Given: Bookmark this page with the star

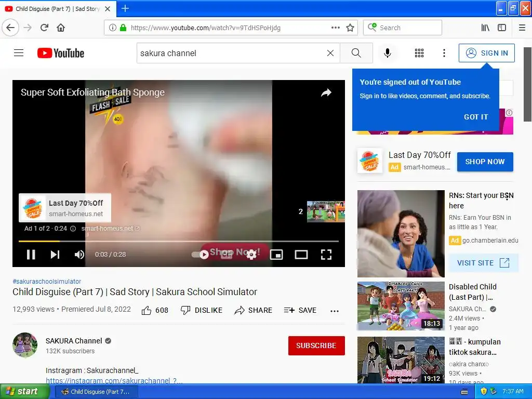Looking at the screenshot, I should [x=350, y=28].
